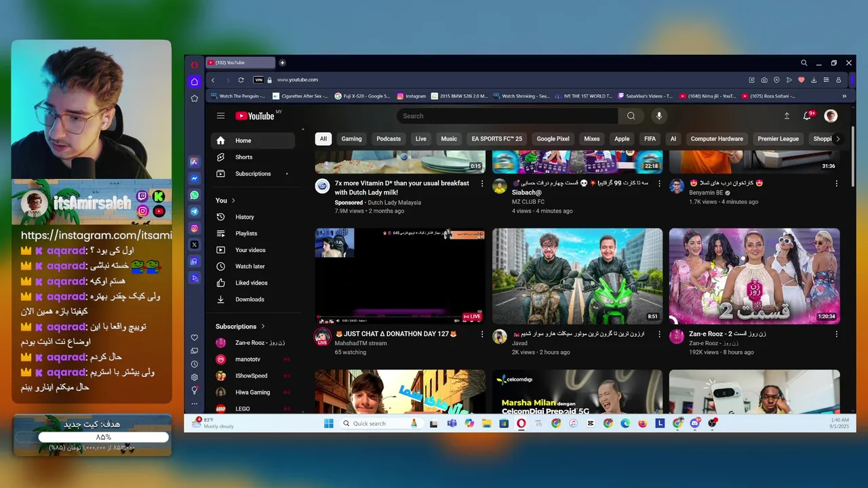Click the taskbar Quick search box
This screenshot has height=488, width=868.
(380, 423)
